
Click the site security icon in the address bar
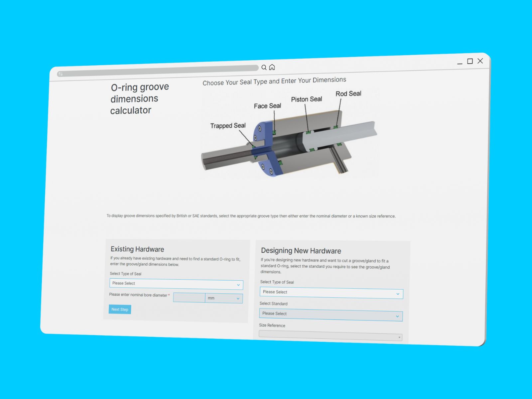(x=61, y=74)
